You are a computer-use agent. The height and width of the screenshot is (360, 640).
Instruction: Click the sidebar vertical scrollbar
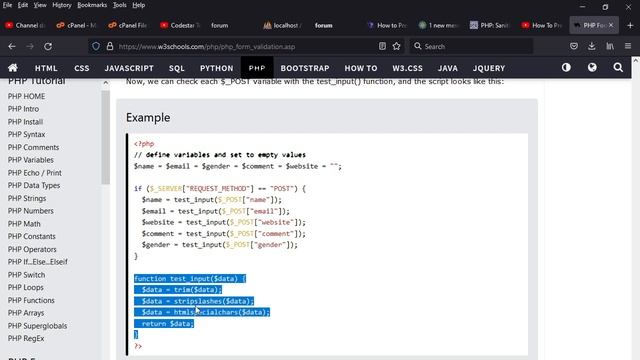106,138
